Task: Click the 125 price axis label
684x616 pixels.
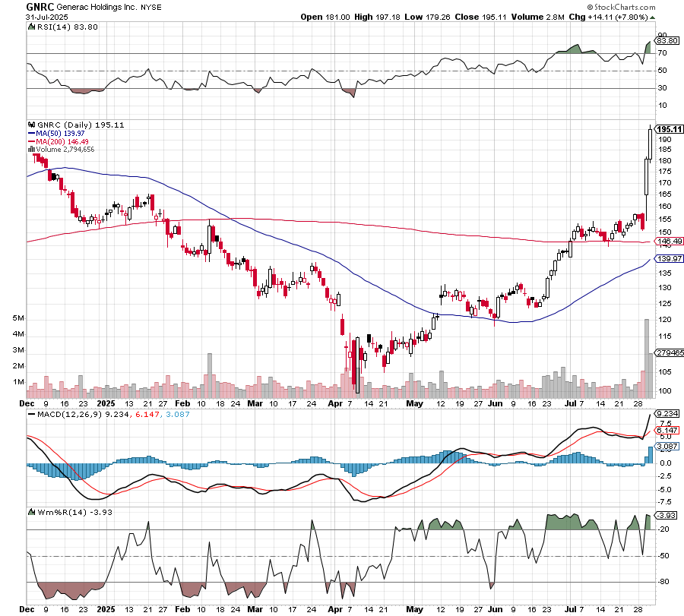Action: [x=665, y=303]
